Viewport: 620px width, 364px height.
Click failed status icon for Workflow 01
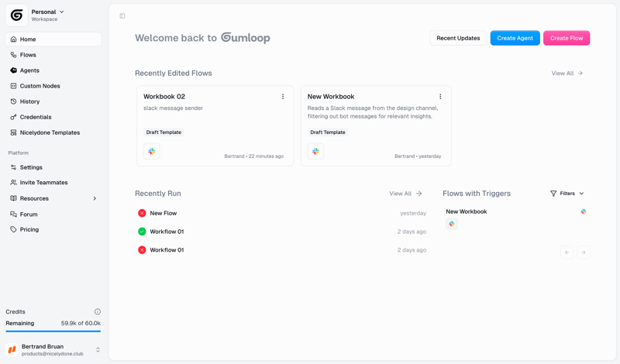pos(142,250)
